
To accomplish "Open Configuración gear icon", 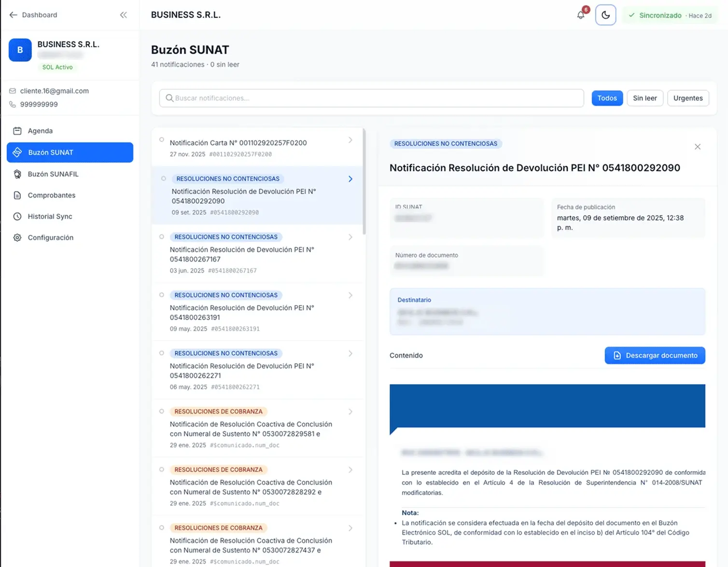I will tap(17, 238).
